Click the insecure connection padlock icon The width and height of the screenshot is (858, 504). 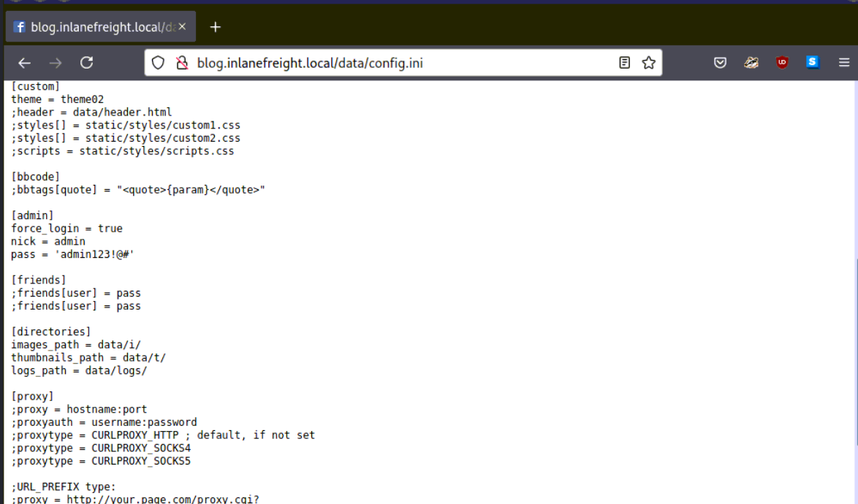coord(182,63)
